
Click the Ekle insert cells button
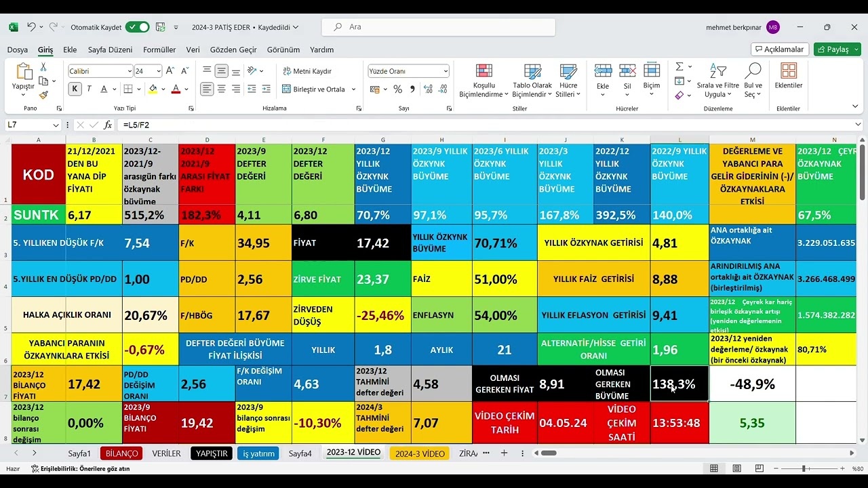(603, 80)
